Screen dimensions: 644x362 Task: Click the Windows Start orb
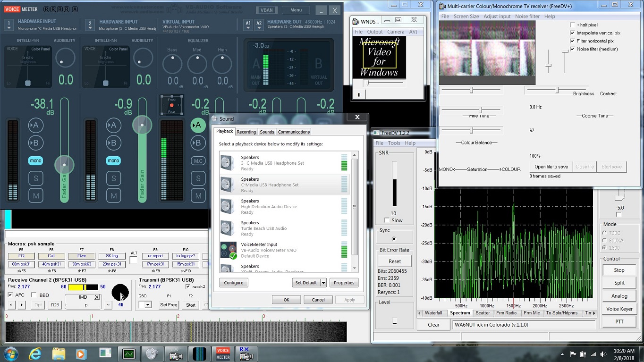[x=10, y=354]
